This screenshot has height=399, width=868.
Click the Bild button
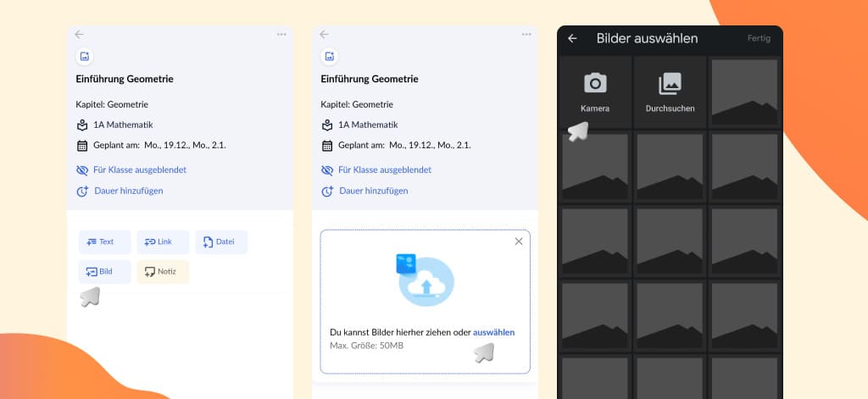(105, 272)
